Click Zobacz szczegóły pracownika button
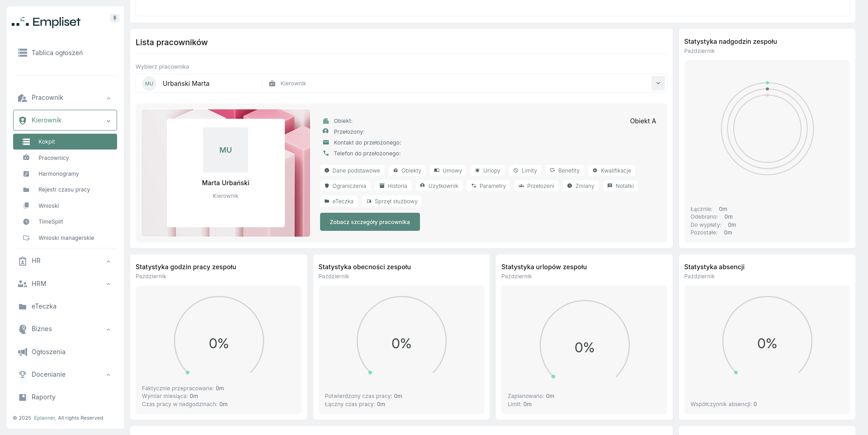 (370, 222)
